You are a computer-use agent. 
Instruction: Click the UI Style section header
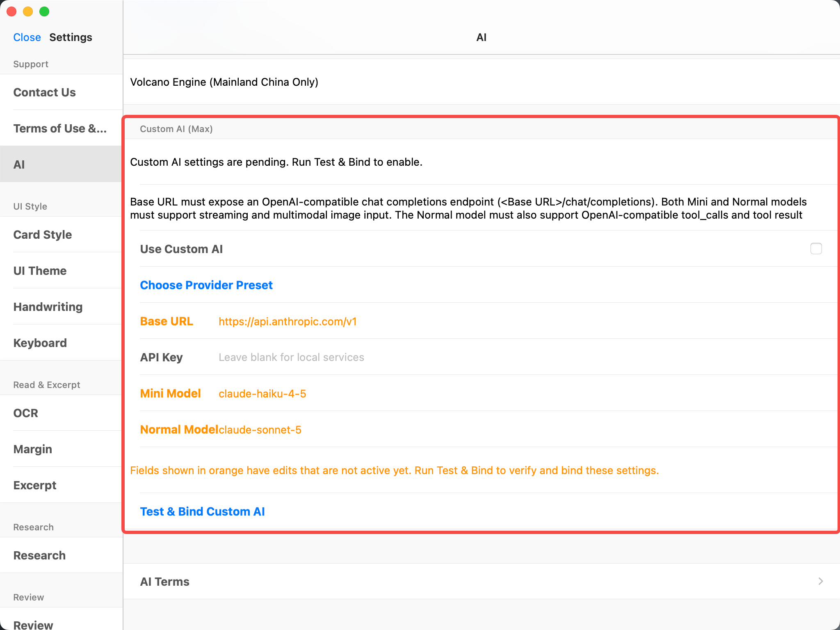tap(30, 206)
